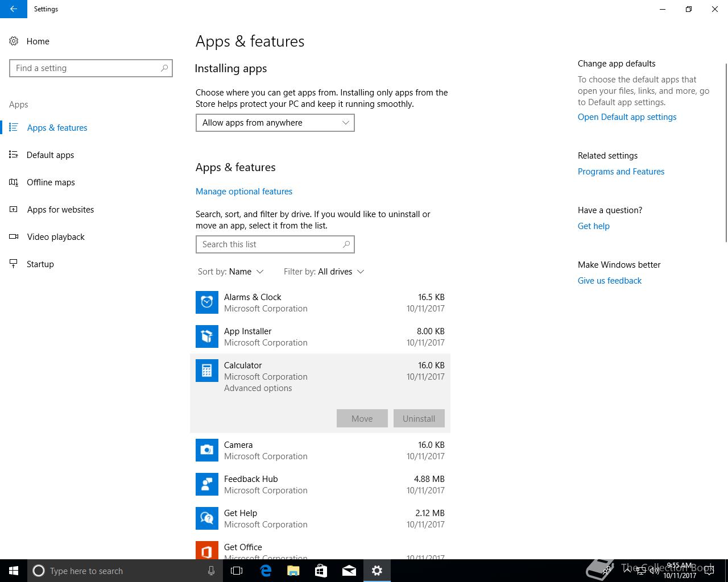Click Manage optional features link

pyautogui.click(x=244, y=192)
